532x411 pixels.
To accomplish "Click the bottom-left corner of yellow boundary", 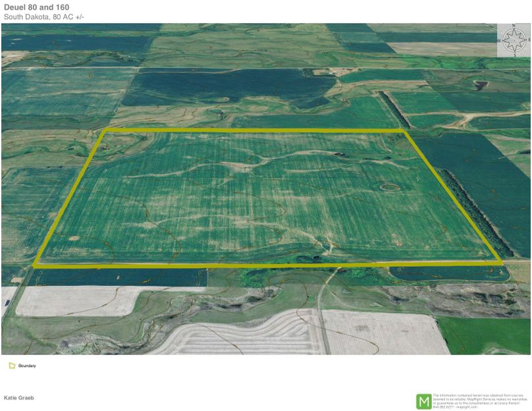I will click(x=36, y=265).
